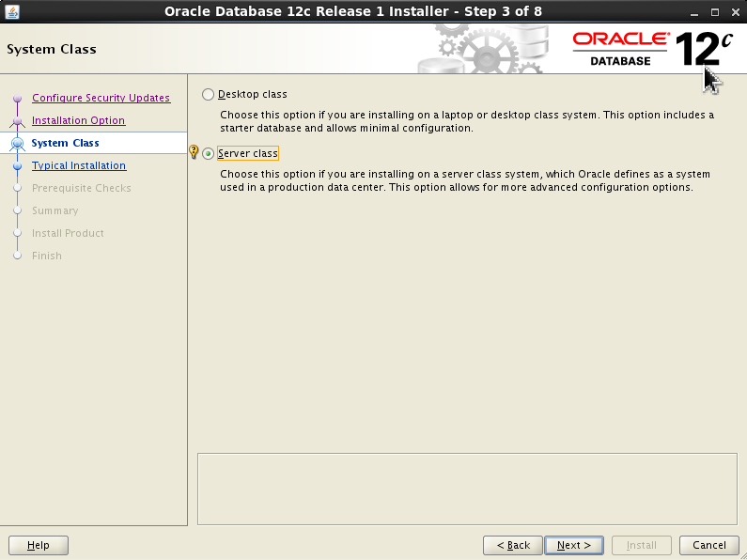This screenshot has width=747, height=560.
Task: Go to the Installation Option step
Action: point(79,120)
